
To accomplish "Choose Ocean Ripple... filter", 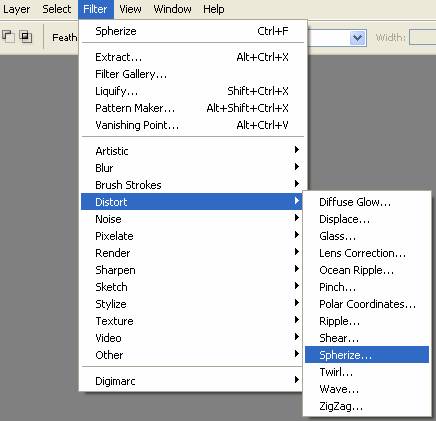I will click(367, 270).
